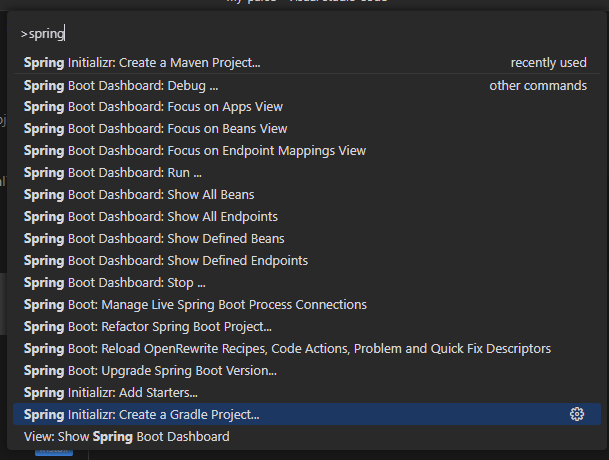Select Upgrade Spring Boot Version command
The height and width of the screenshot is (460, 609).
[307, 371]
